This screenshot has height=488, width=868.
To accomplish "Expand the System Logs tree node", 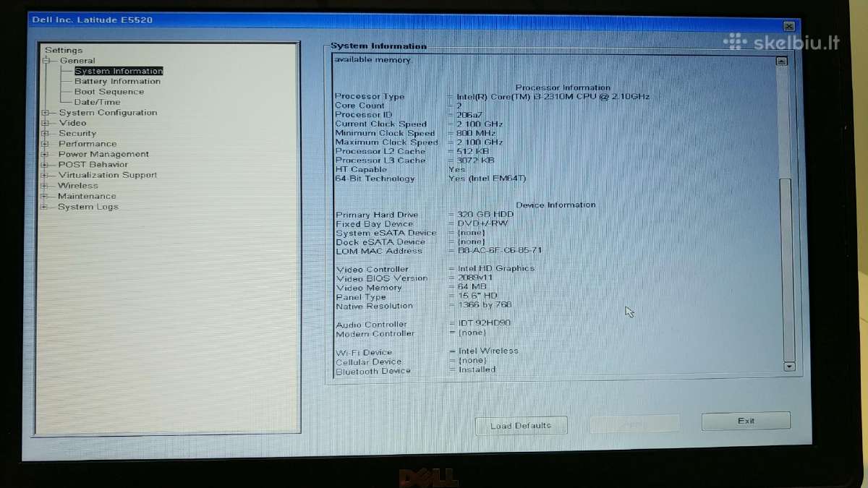I will (x=45, y=207).
